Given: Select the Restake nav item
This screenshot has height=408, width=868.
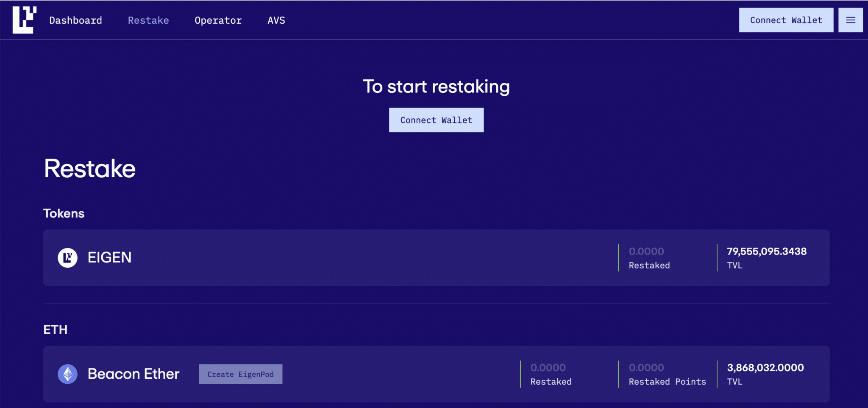Looking at the screenshot, I should coord(148,20).
